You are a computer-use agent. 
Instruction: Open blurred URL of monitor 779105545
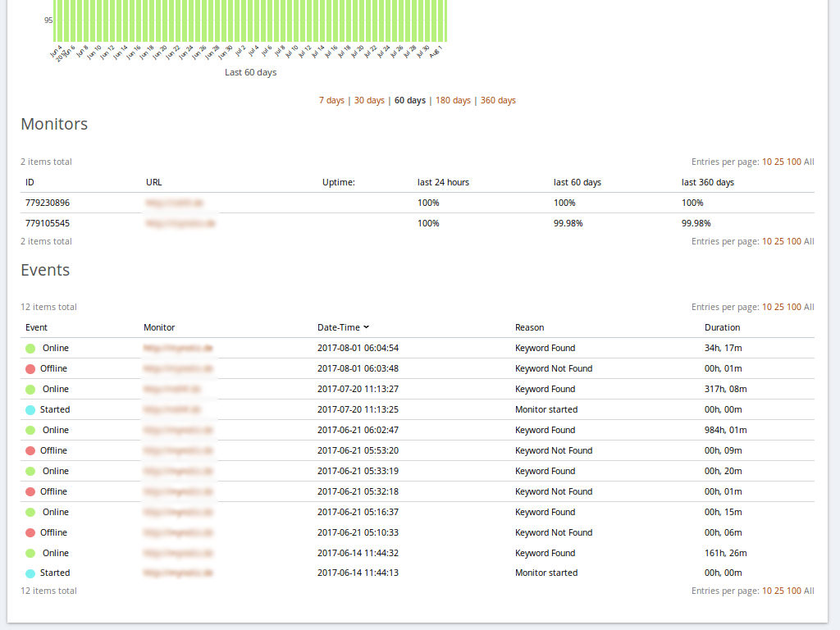[180, 223]
